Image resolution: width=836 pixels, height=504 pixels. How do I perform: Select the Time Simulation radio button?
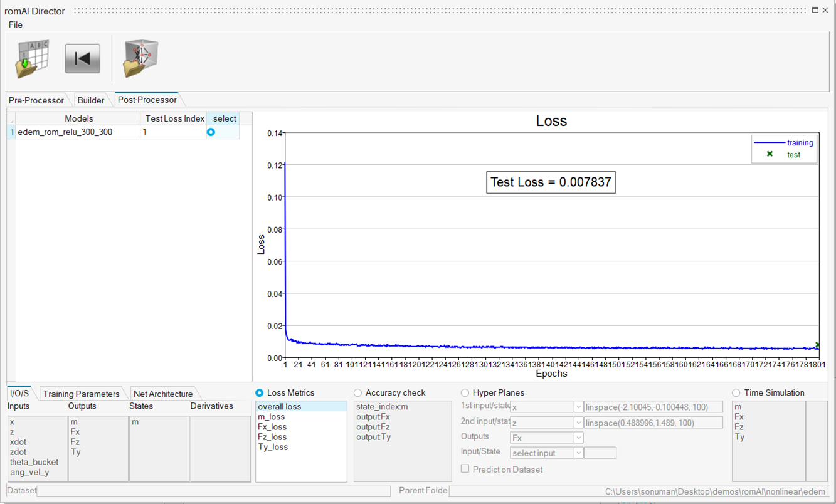(x=736, y=393)
